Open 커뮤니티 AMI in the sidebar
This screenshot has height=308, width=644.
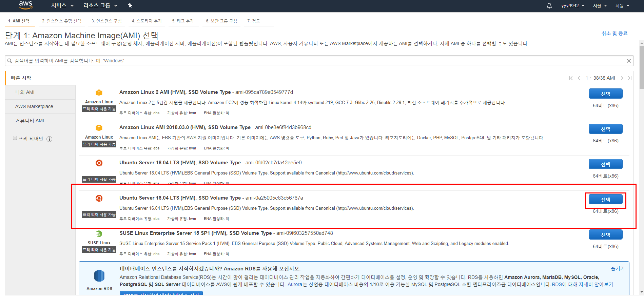(x=40, y=121)
